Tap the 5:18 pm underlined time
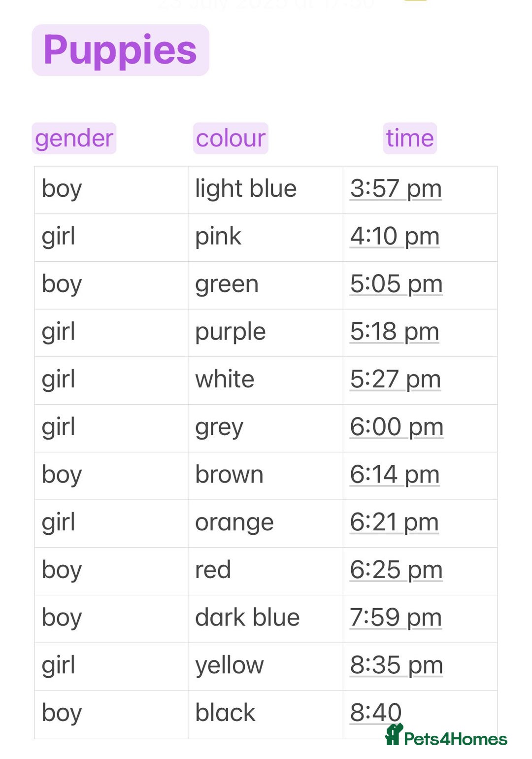The height and width of the screenshot is (759, 532). 395,332
